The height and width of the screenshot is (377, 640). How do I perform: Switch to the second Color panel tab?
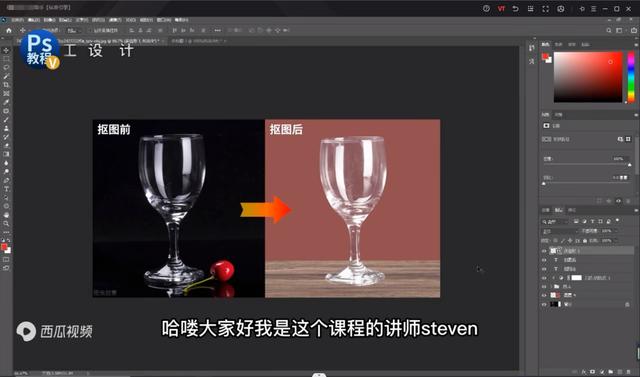559,44
